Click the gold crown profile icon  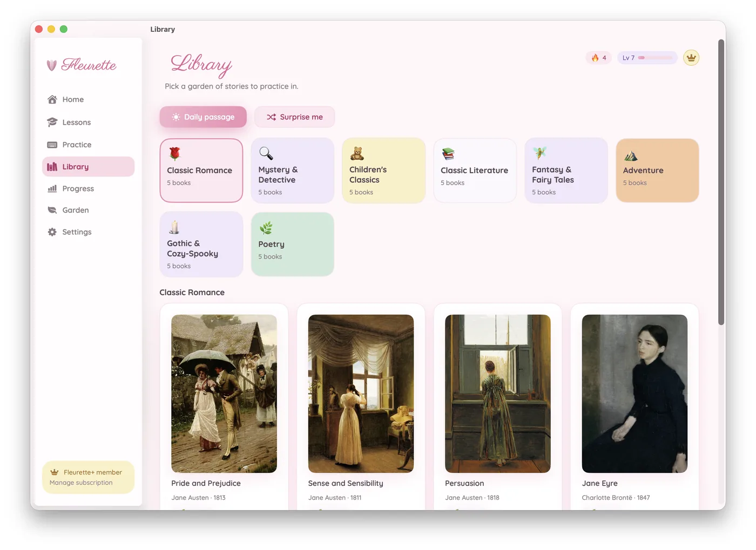pyautogui.click(x=691, y=58)
